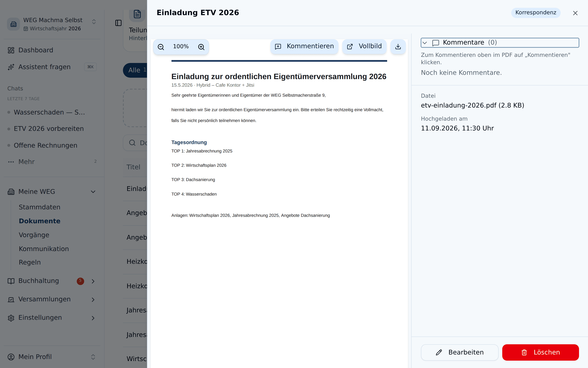
Task: Collapse the Kommentare section
Action: click(x=500, y=43)
